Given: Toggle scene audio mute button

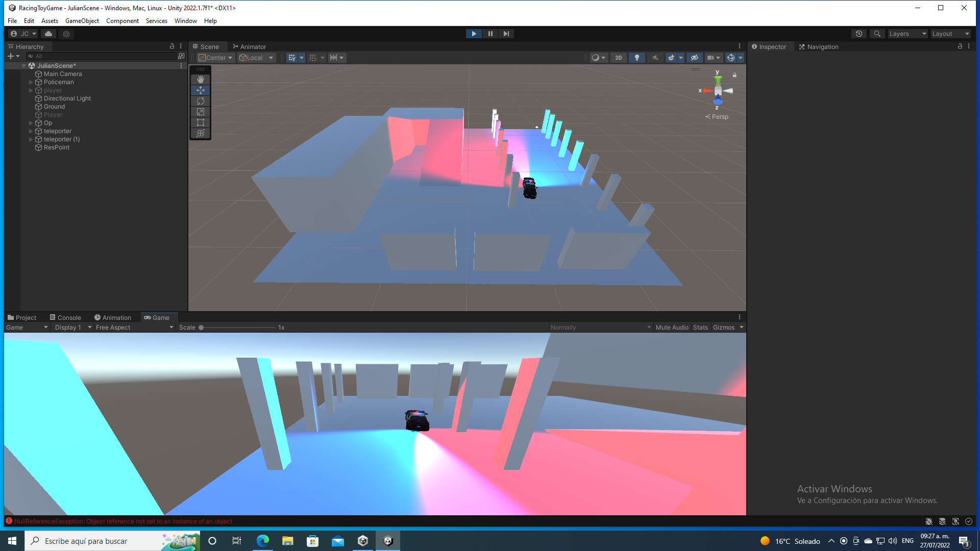Looking at the screenshot, I should click(x=655, y=58).
